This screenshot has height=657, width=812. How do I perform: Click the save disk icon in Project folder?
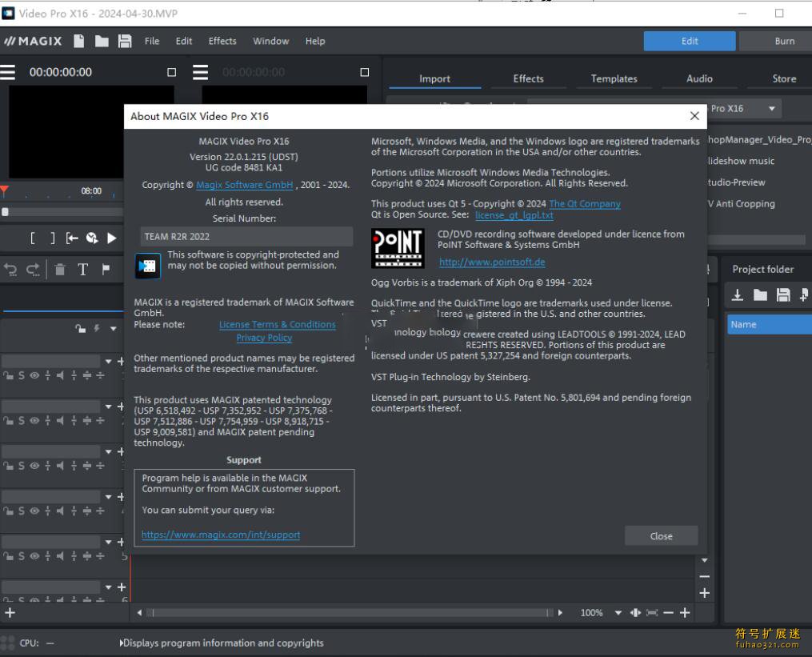coord(783,294)
